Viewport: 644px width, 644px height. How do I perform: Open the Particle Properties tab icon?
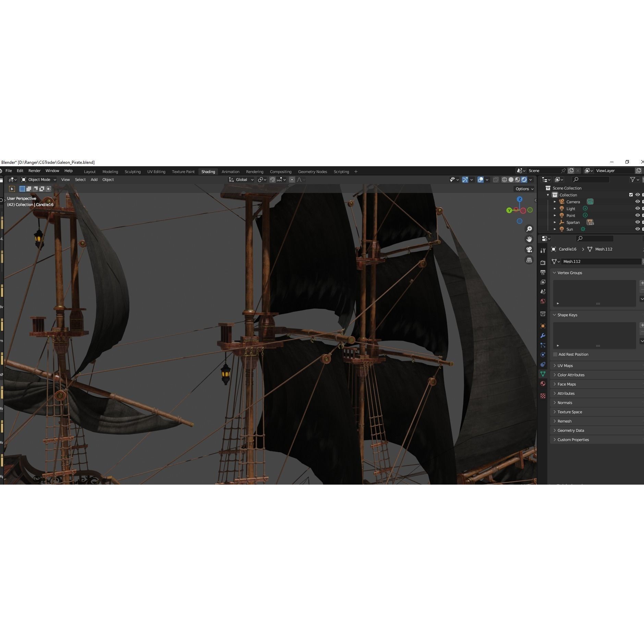[x=543, y=345]
